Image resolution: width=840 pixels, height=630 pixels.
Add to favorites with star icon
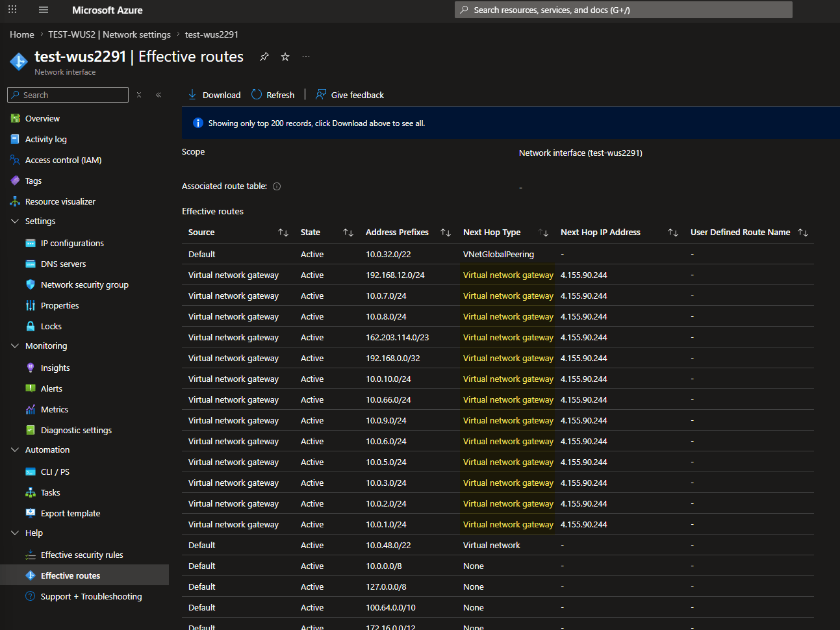pos(285,57)
